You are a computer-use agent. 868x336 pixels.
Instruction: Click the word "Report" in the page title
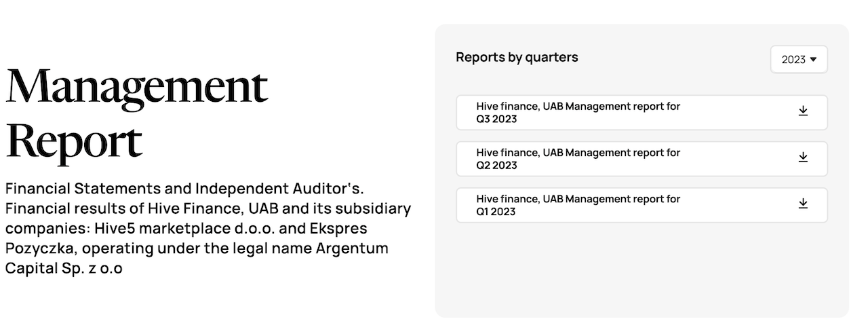tap(73, 141)
